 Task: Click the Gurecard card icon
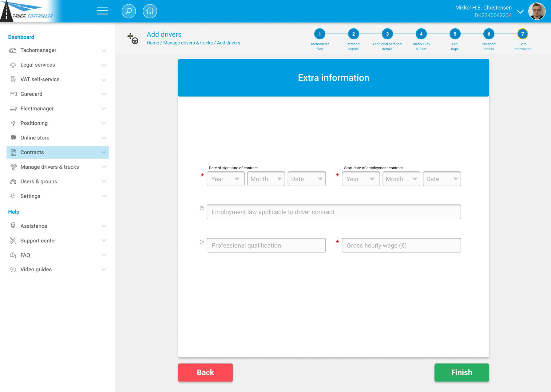[13, 94]
